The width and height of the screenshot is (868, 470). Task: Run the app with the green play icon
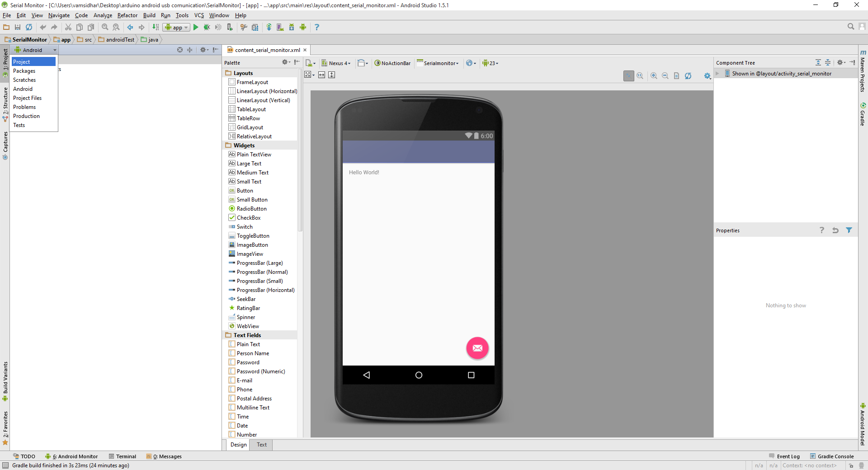tap(196, 27)
